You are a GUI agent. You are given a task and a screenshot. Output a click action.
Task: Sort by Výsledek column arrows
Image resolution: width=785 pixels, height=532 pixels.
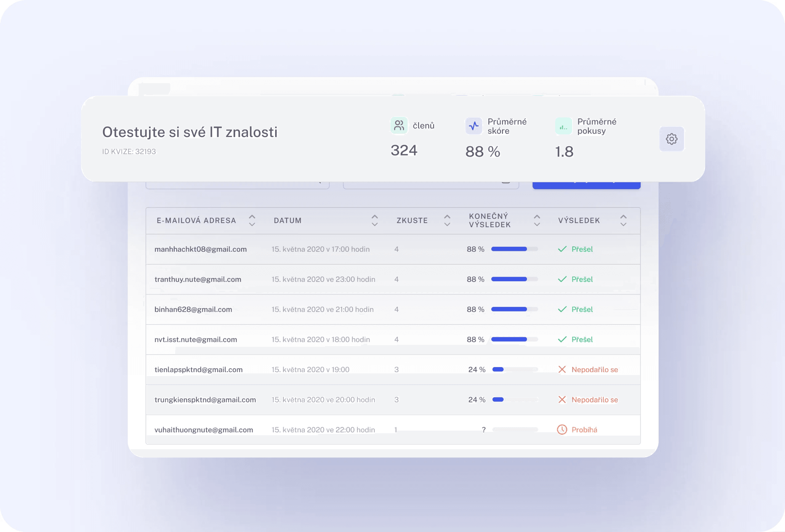[x=623, y=220]
